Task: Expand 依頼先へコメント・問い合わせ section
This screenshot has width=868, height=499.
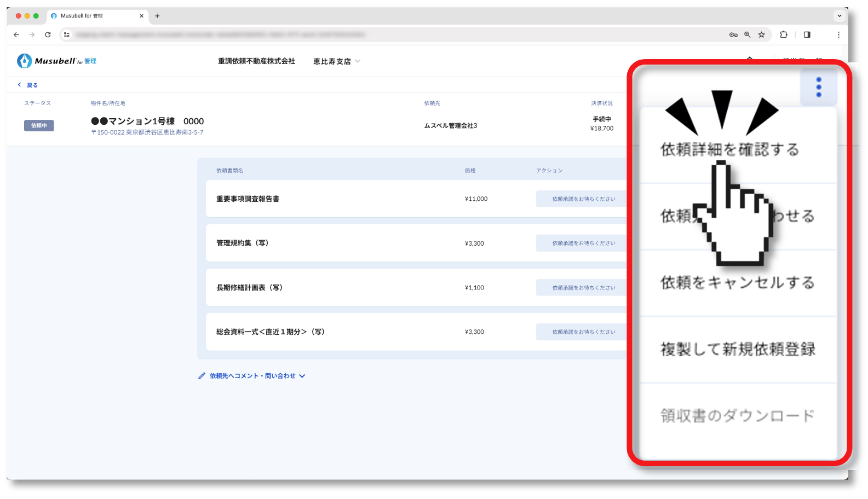Action: click(252, 376)
